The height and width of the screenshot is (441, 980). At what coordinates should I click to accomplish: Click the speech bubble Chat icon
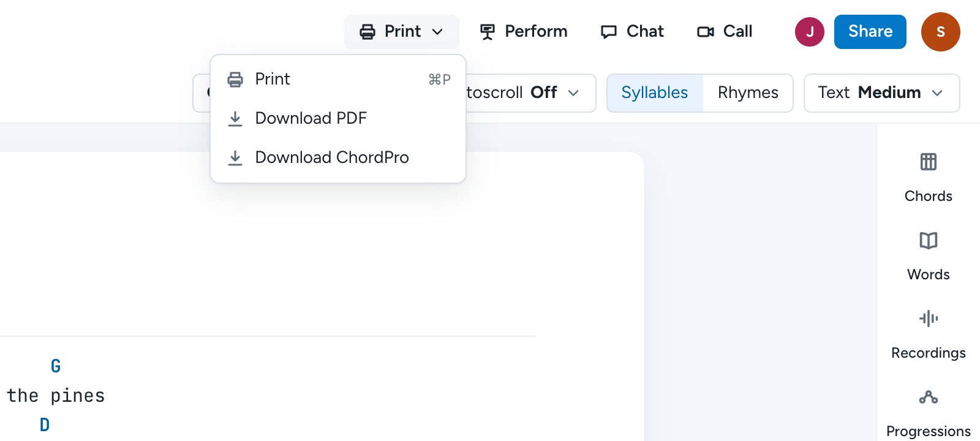(609, 32)
